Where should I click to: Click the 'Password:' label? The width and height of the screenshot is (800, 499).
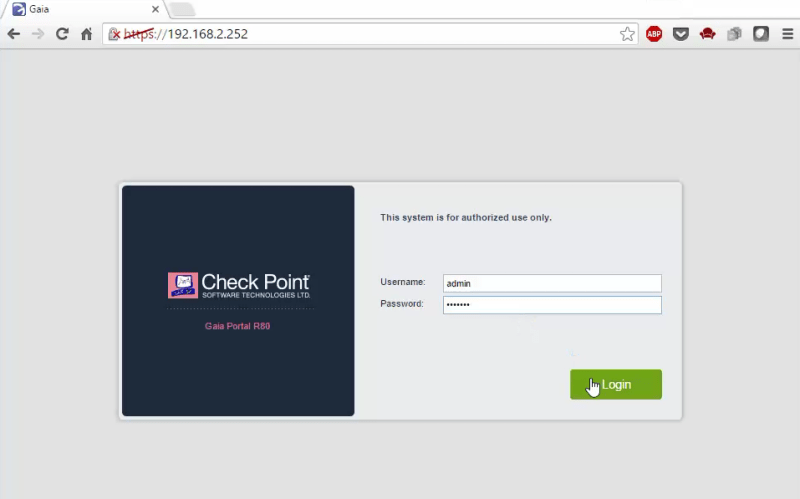(402, 304)
